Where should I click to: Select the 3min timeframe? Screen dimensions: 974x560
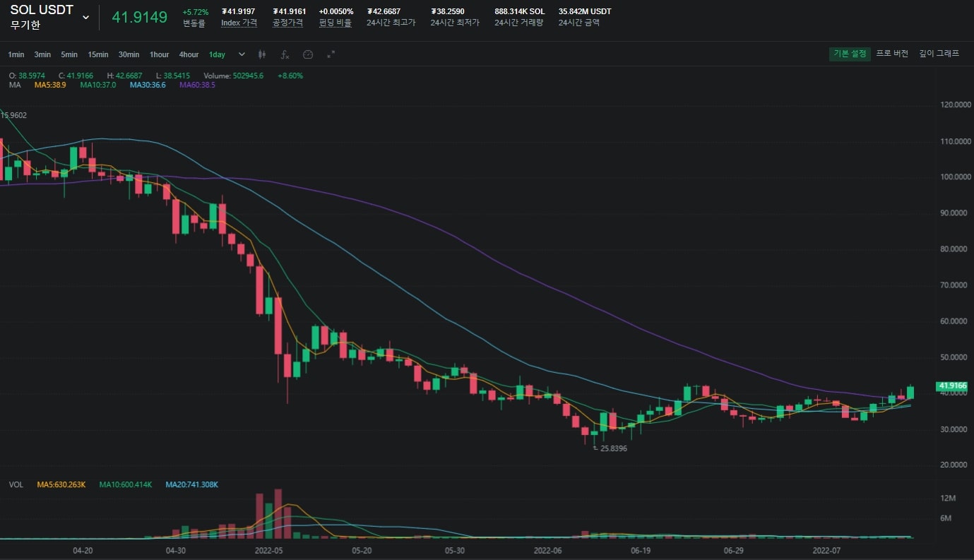(x=42, y=54)
